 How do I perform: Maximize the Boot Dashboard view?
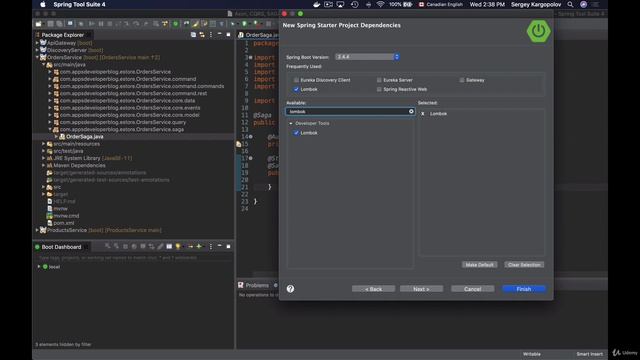pos(228,247)
